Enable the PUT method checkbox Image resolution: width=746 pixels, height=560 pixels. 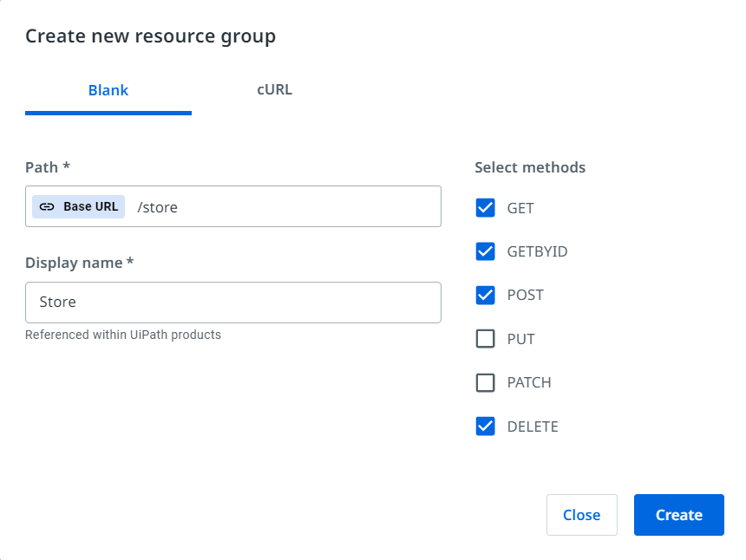point(485,339)
